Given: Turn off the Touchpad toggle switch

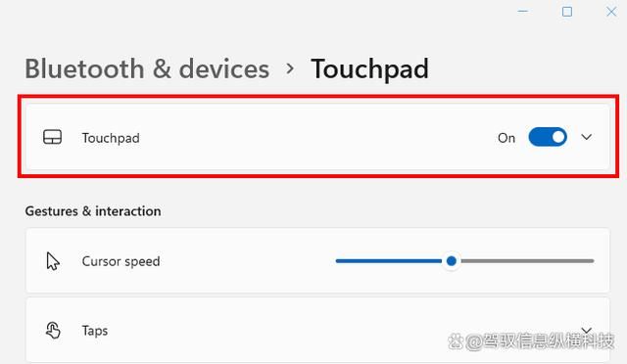Looking at the screenshot, I should point(548,137).
